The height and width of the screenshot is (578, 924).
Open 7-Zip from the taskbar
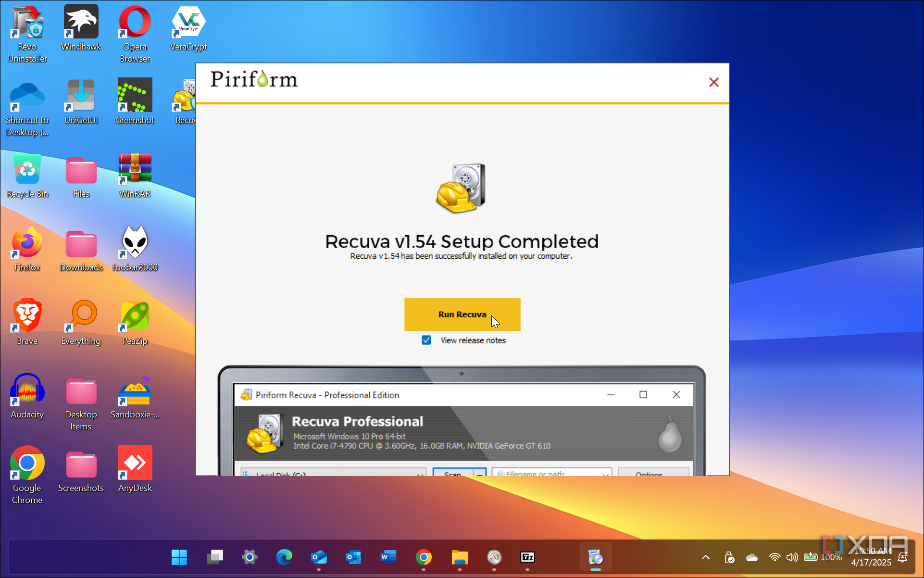pyautogui.click(x=527, y=557)
